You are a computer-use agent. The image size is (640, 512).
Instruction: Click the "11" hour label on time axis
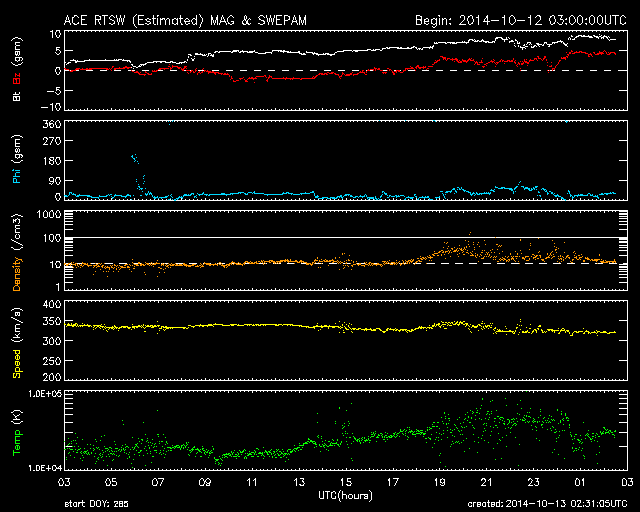click(252, 482)
